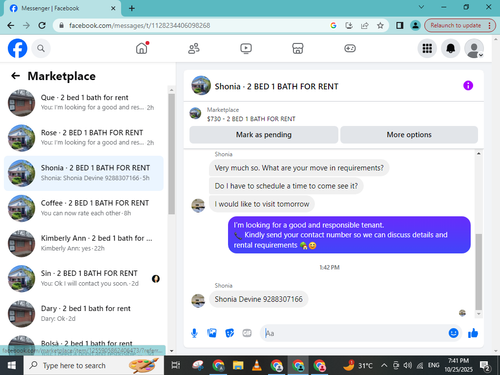Click the 'What are your move in requirements' message
500x375 pixels.
(299, 168)
